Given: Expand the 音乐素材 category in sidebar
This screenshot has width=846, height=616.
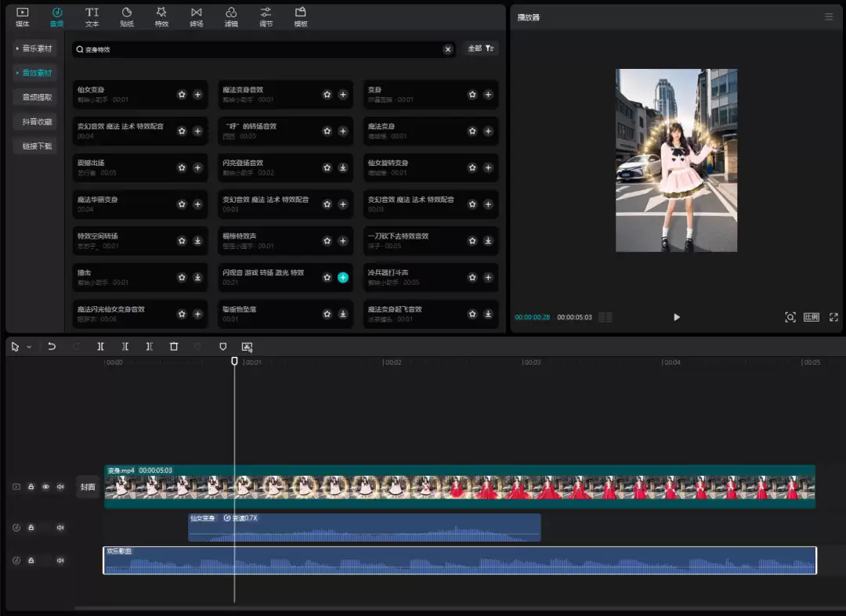Looking at the screenshot, I should 35,49.
